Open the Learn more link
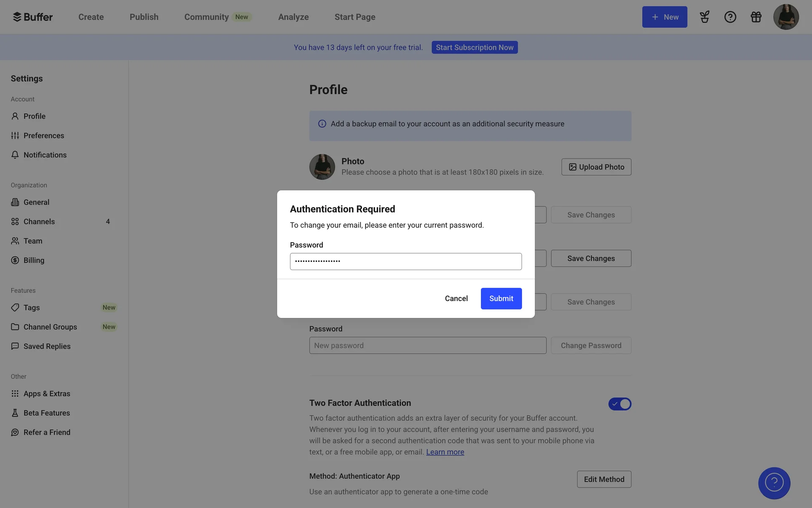 pos(445,452)
